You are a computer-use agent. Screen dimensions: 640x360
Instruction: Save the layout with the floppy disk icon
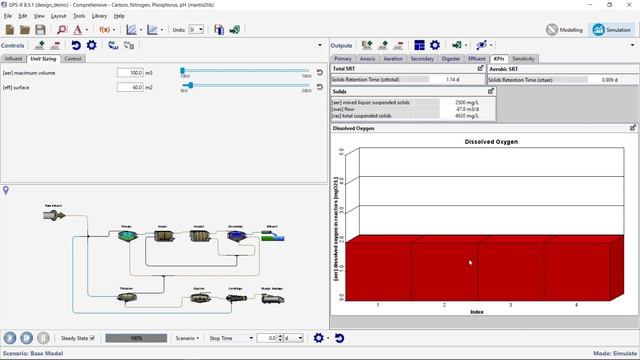40,30
